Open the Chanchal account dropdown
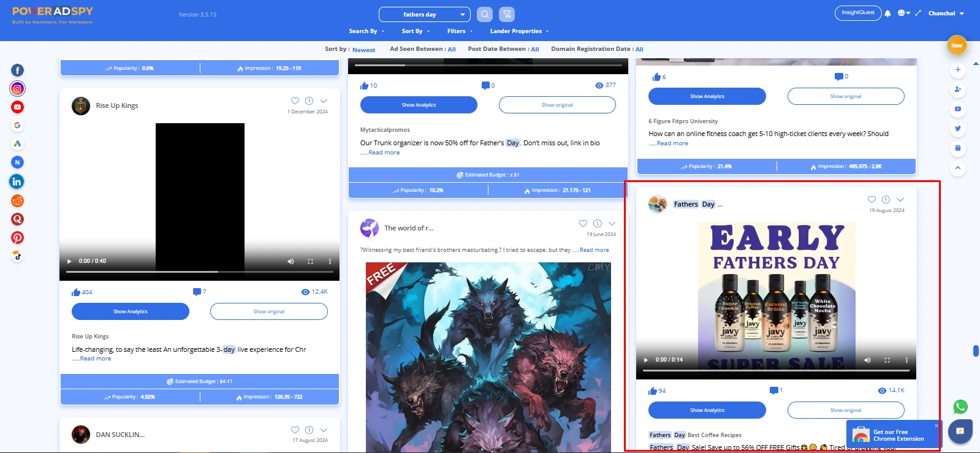This screenshot has height=453, width=980. pyautogui.click(x=946, y=13)
